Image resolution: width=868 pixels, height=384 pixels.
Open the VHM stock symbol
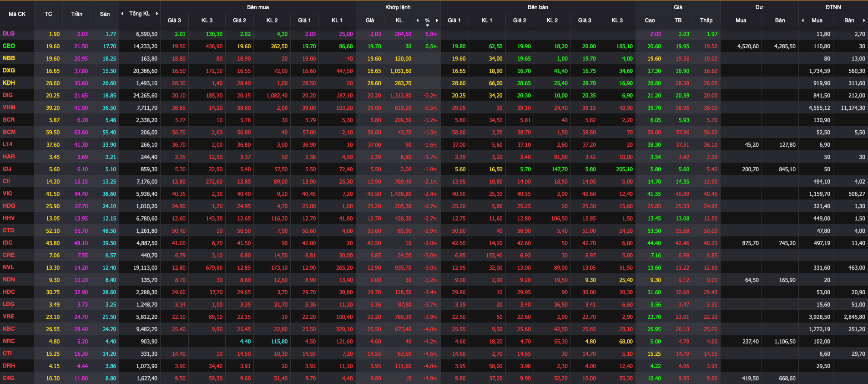click(9, 108)
